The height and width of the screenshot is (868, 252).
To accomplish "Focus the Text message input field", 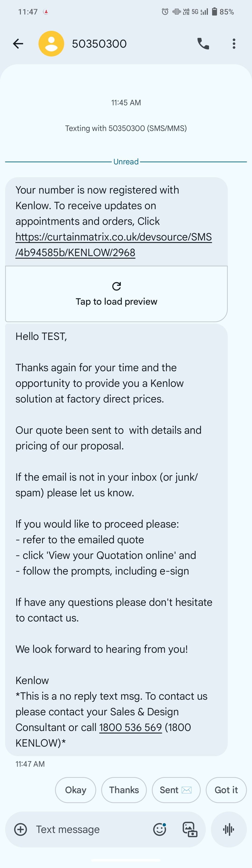I will [87, 829].
